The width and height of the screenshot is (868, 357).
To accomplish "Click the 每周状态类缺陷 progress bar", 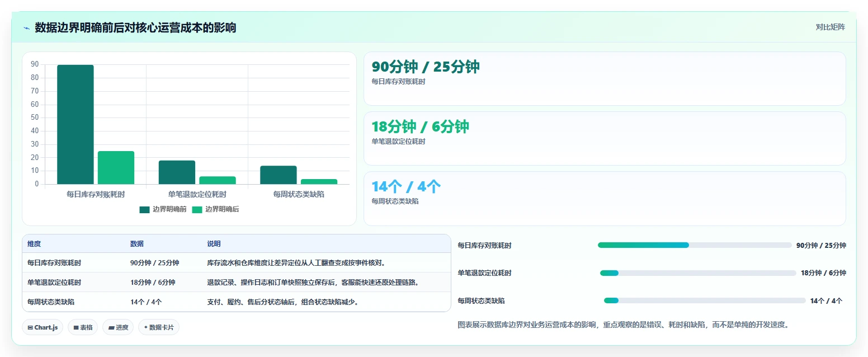I will [x=705, y=300].
